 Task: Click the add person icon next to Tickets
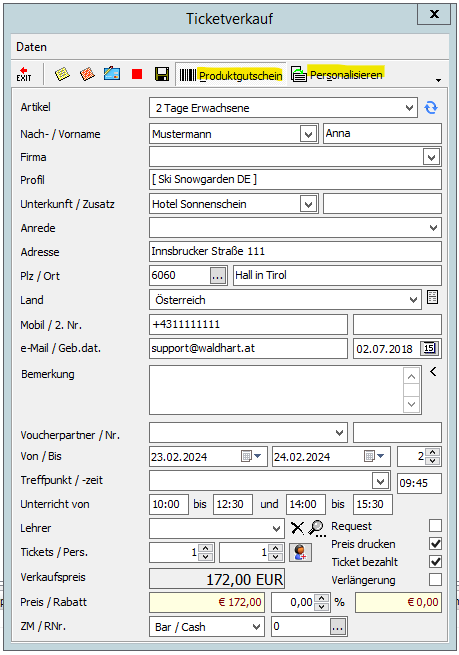(x=300, y=552)
